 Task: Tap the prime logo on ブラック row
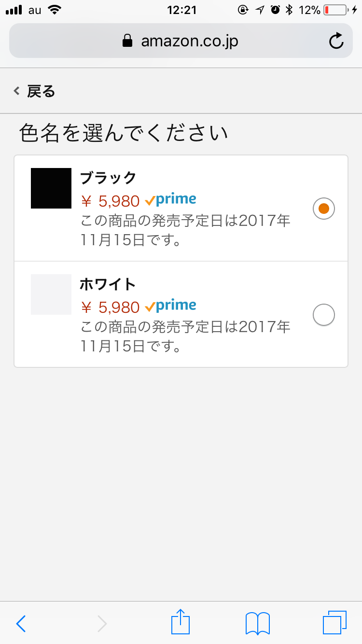(x=171, y=199)
